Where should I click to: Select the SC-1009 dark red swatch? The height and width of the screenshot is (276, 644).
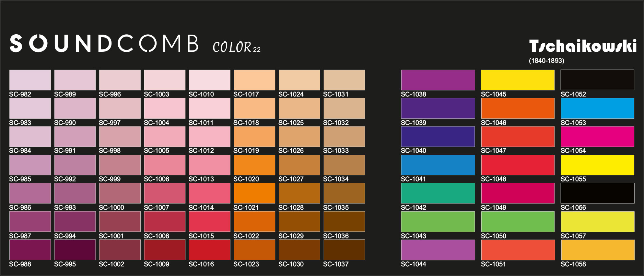tap(165, 250)
